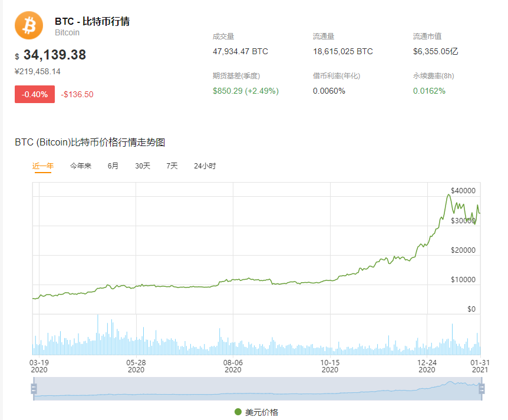Screen dimensions: 508x420
Task: Click the chart heading BTC (Bitcoin)比特币价格行情走势图
Action: (90, 142)
